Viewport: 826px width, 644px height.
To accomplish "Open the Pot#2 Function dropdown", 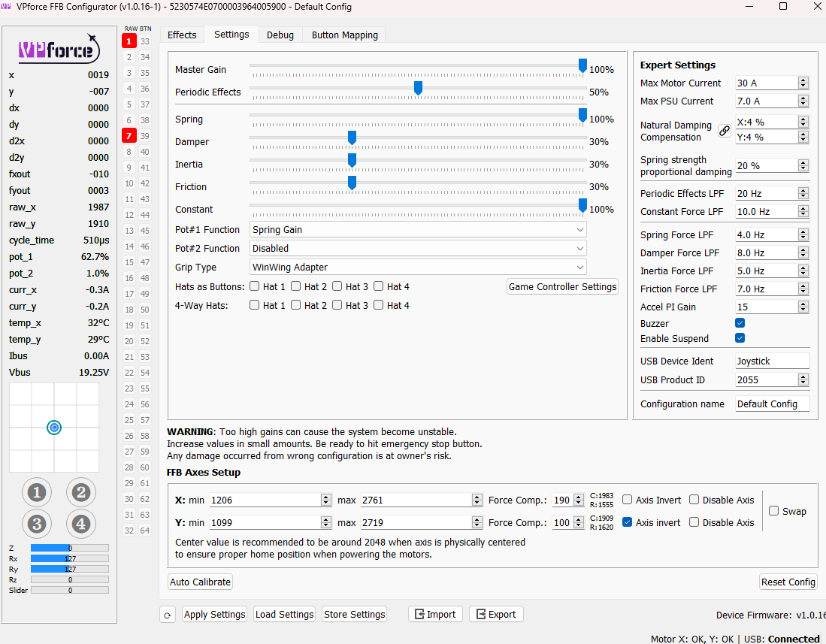I will [x=418, y=249].
